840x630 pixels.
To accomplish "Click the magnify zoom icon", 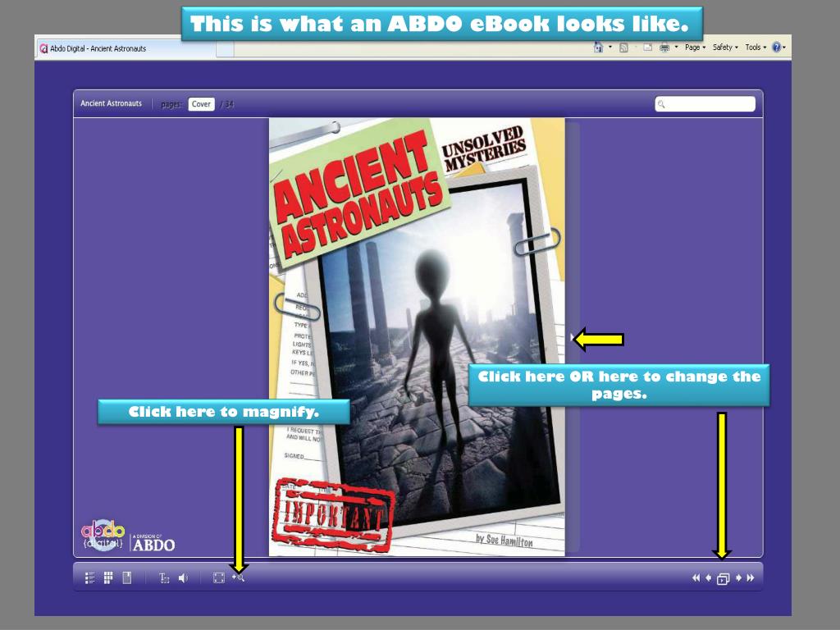I will (x=239, y=577).
